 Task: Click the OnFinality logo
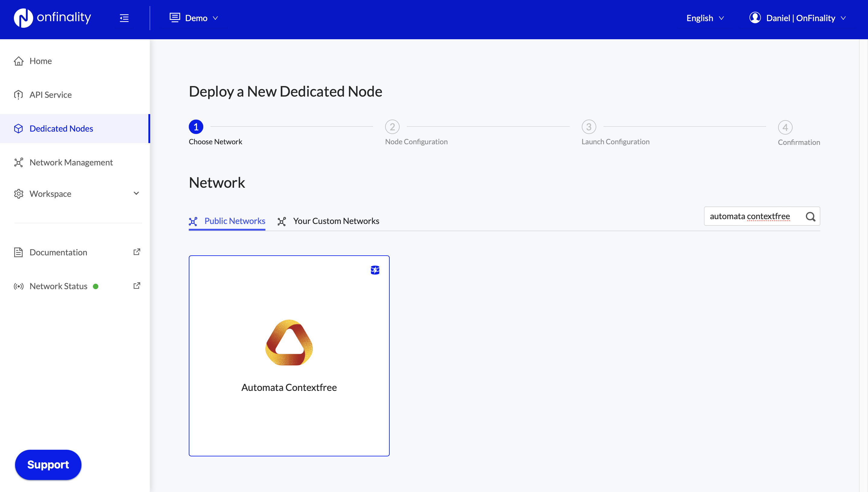(52, 18)
